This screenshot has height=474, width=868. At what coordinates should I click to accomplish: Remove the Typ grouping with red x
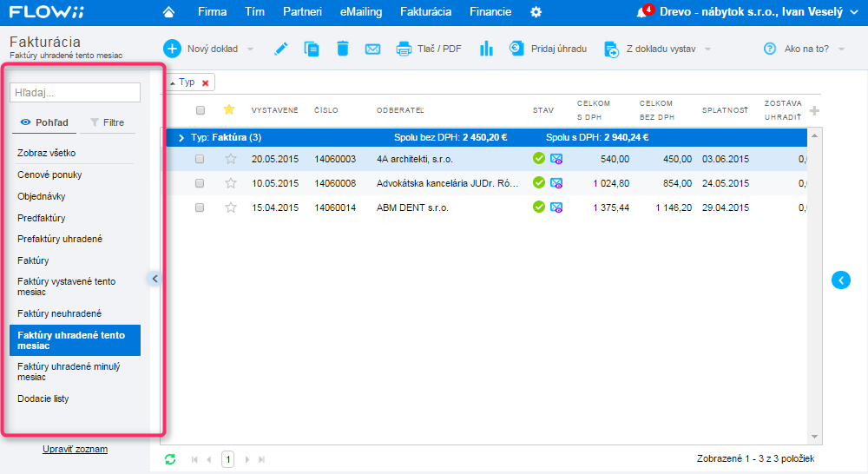pos(206,83)
